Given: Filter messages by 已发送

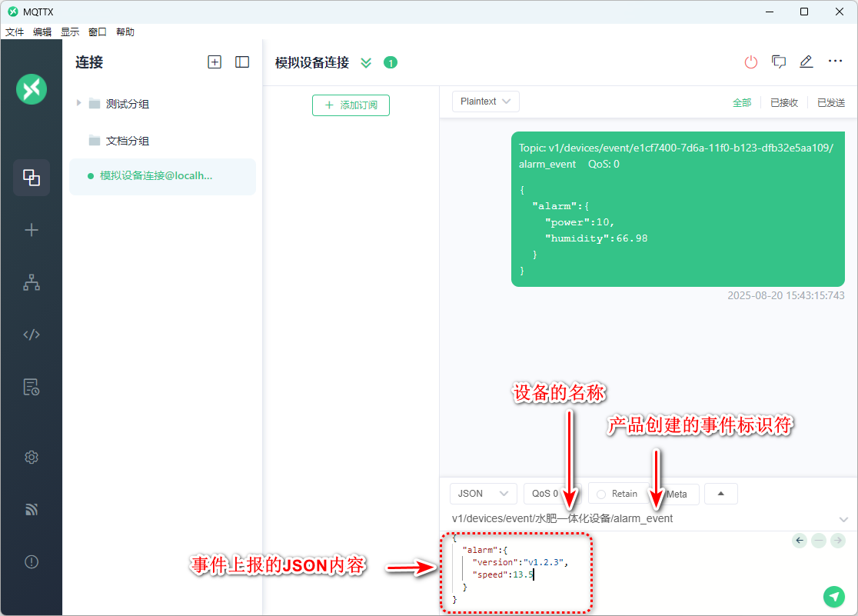Looking at the screenshot, I should point(830,102).
